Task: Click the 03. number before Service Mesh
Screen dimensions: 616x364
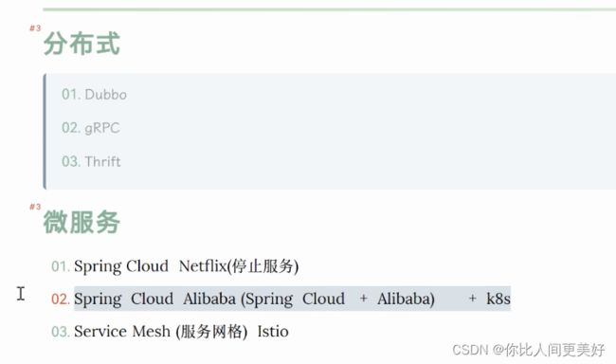Action: pos(61,332)
